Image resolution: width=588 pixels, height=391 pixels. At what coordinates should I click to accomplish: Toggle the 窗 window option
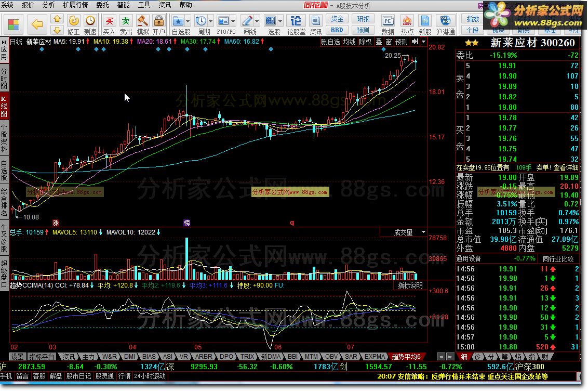(389, 42)
